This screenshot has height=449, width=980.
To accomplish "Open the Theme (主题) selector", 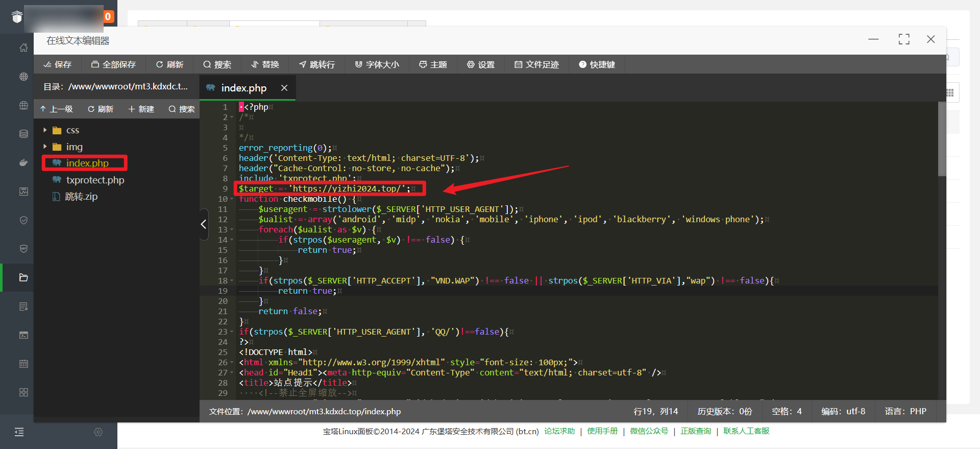I will [433, 64].
